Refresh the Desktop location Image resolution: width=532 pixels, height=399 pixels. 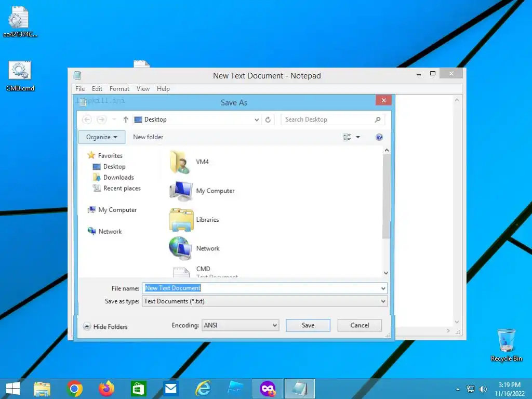pos(268,119)
